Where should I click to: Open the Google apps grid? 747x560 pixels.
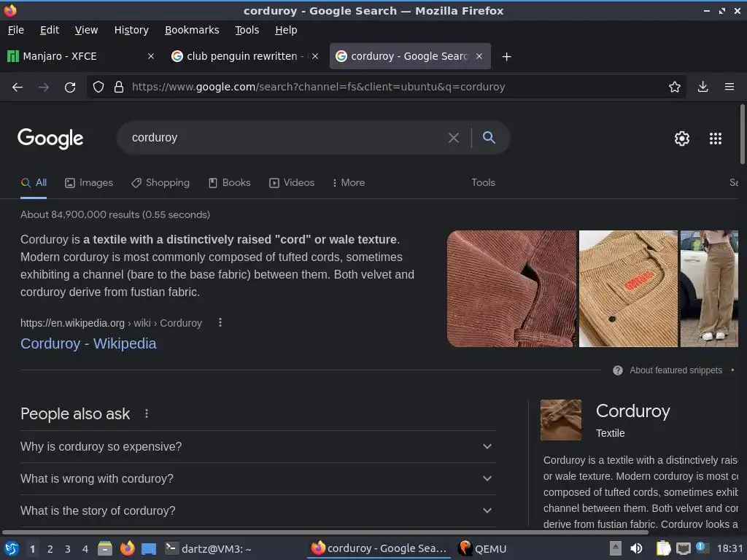point(715,139)
